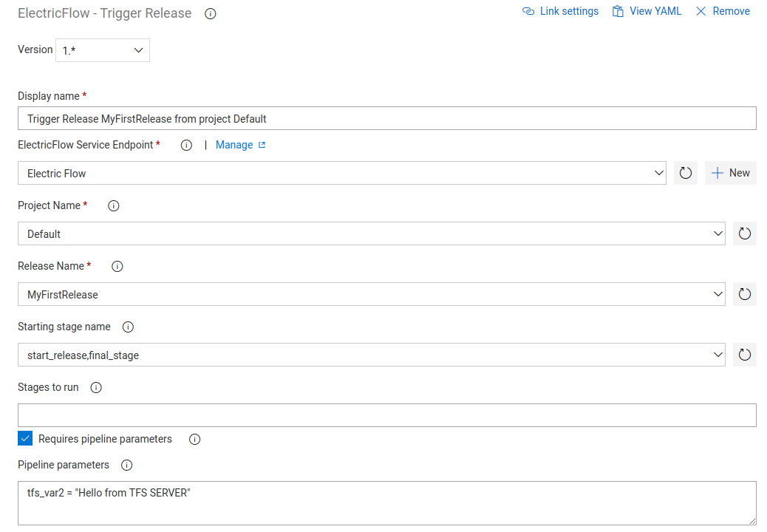Show info for Stages to run
This screenshot has width=767, height=532.
tap(96, 388)
